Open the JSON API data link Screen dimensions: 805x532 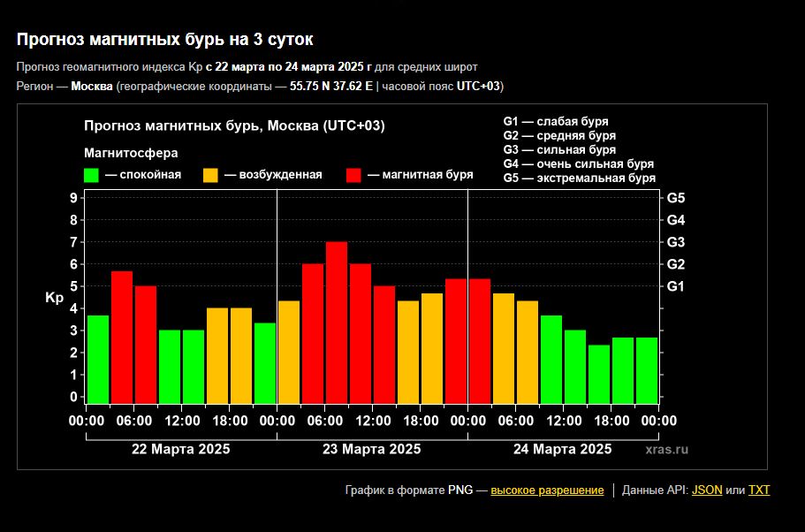coord(706,490)
